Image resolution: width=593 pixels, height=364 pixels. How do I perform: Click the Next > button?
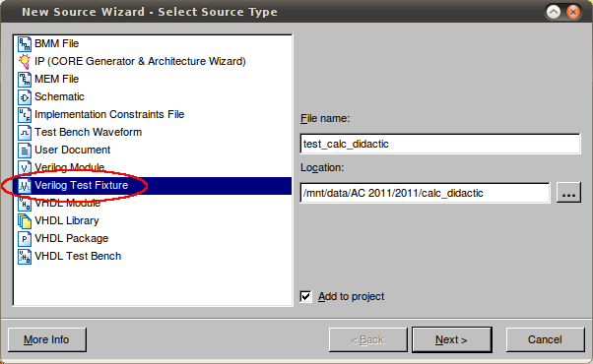(x=451, y=339)
